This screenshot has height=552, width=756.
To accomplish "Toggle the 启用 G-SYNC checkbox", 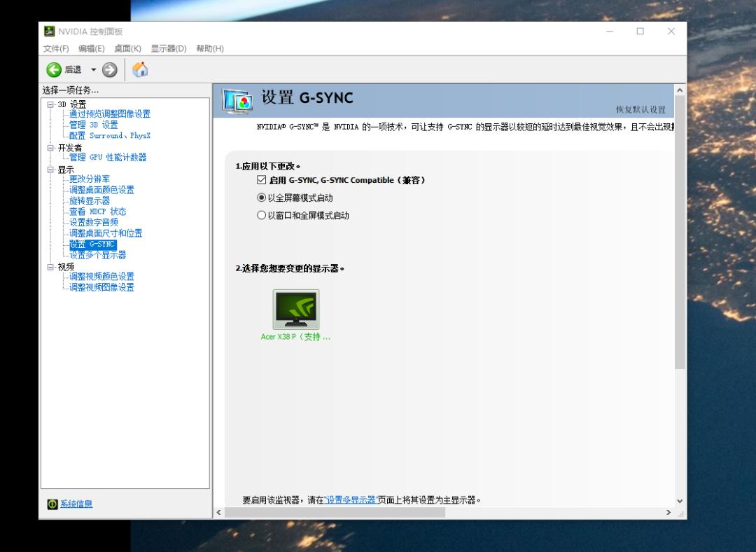I will click(x=262, y=180).
